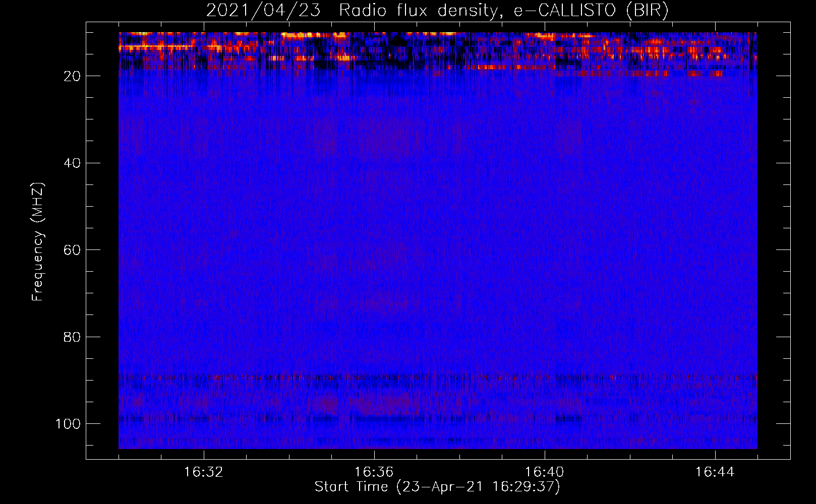816x504 pixels.
Task: Click the 16:36 time tick label
Action: 374,472
